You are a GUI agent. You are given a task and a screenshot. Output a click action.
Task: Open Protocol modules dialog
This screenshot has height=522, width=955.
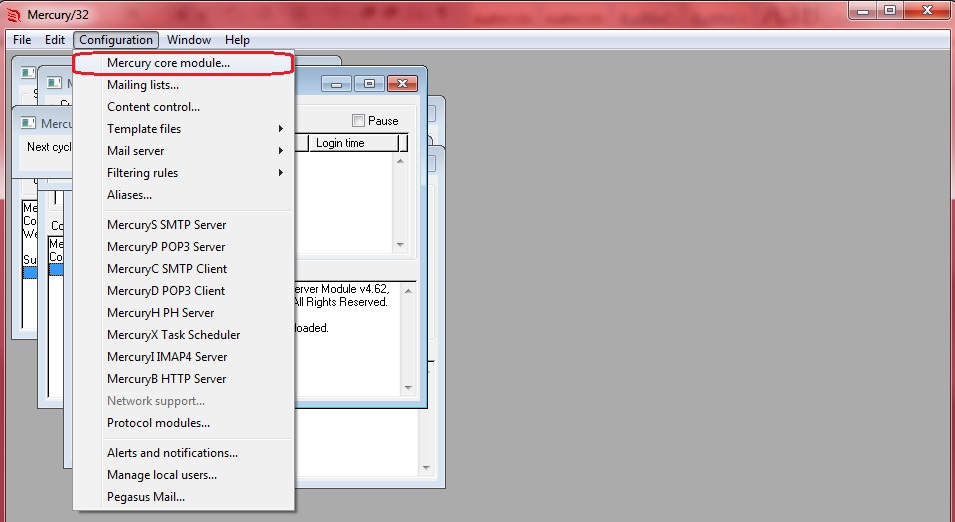pyautogui.click(x=183, y=423)
